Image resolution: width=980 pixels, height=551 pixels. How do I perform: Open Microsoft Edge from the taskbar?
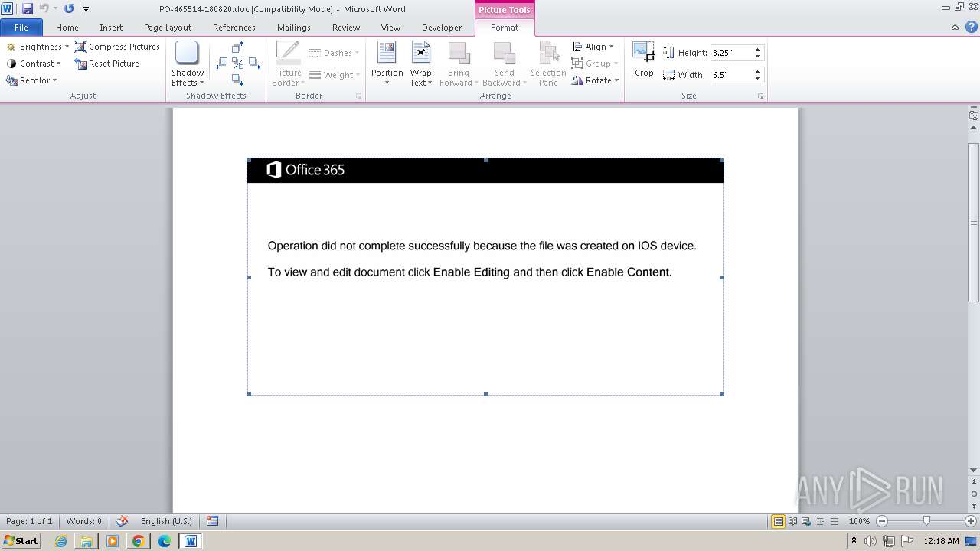pos(165,541)
